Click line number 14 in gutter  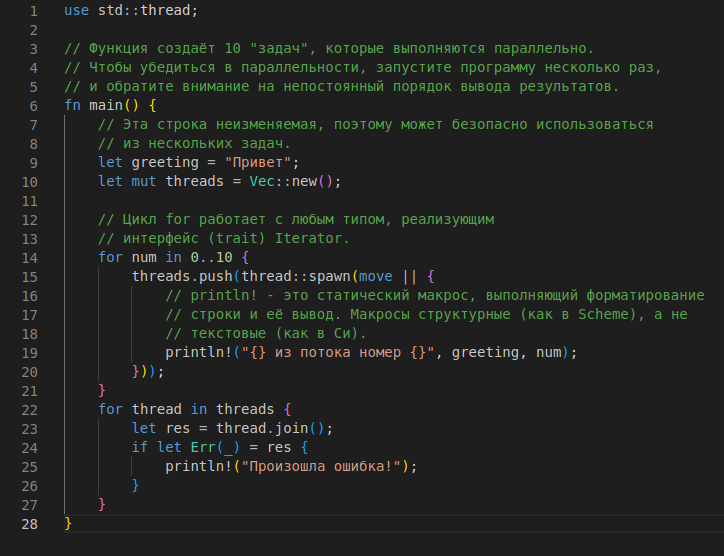[30, 258]
